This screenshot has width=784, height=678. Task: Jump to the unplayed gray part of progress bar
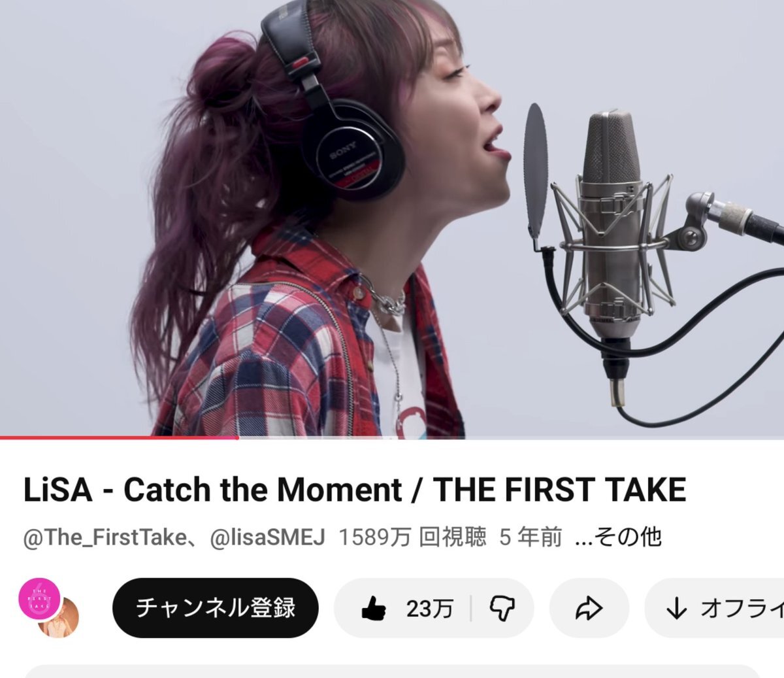click(511, 437)
